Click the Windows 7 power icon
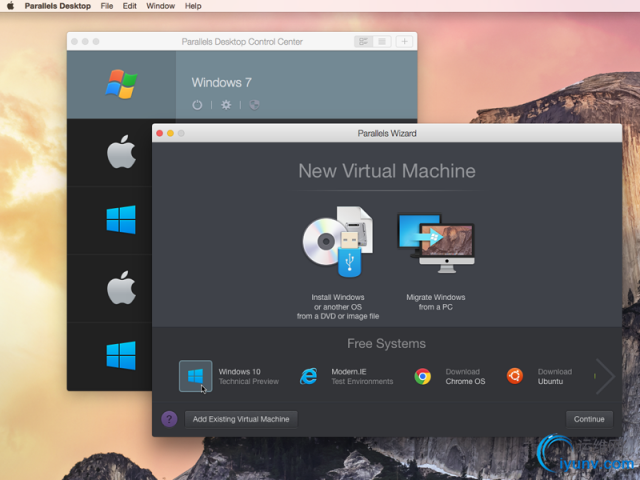This screenshot has width=640, height=480. 197,105
